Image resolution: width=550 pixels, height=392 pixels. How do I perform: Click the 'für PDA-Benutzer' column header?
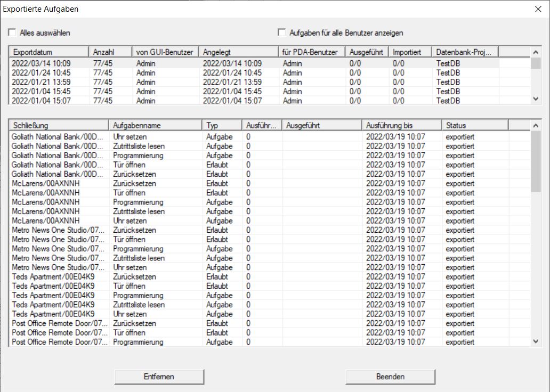coord(311,52)
